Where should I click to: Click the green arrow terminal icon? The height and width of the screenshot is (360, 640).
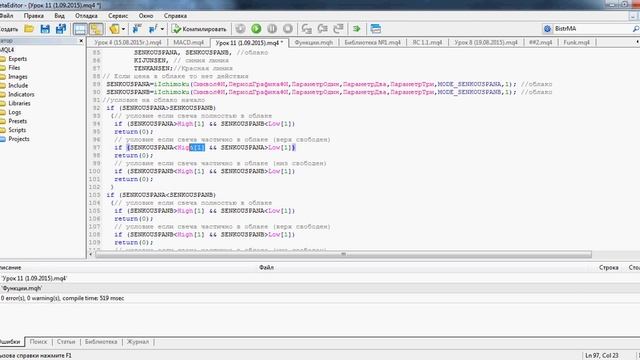pos(357,29)
